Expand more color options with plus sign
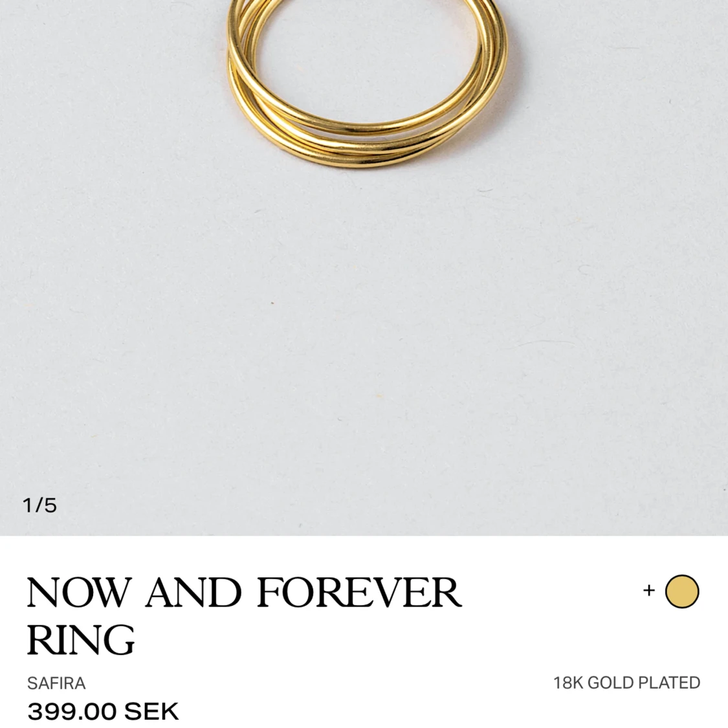Image resolution: width=728 pixels, height=728 pixels. (648, 591)
